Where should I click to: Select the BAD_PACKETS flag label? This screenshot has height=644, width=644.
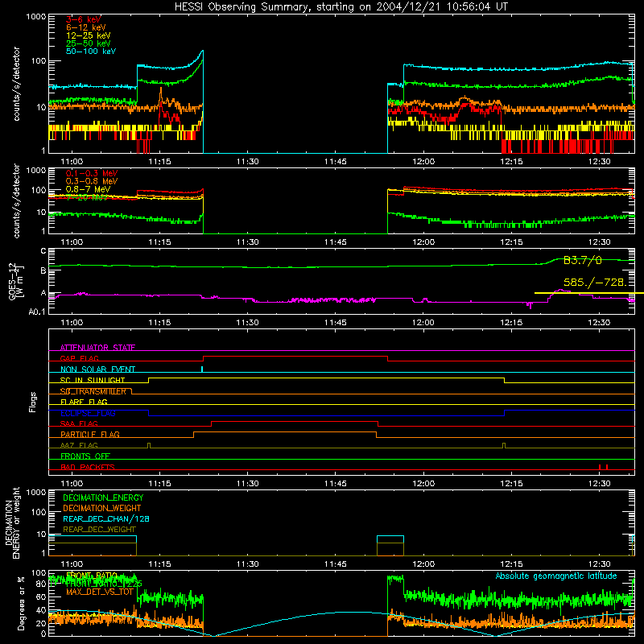(x=88, y=467)
